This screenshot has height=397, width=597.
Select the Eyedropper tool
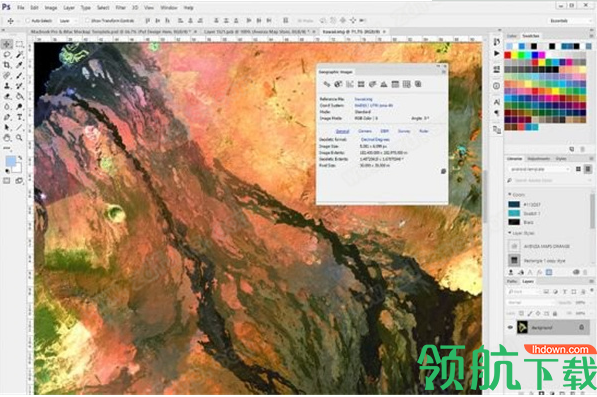(19, 65)
